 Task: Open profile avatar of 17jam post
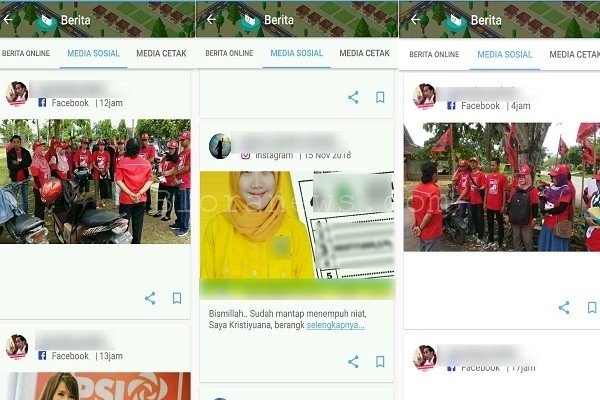pyautogui.click(x=424, y=358)
